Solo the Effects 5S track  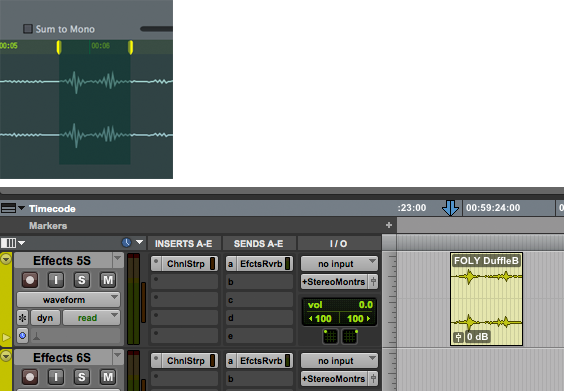coord(82,280)
